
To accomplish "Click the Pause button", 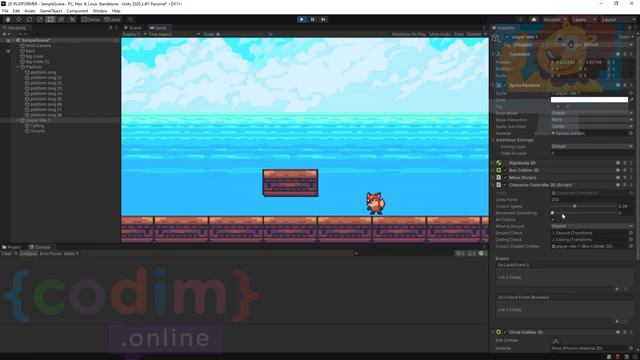I will click(x=313, y=19).
